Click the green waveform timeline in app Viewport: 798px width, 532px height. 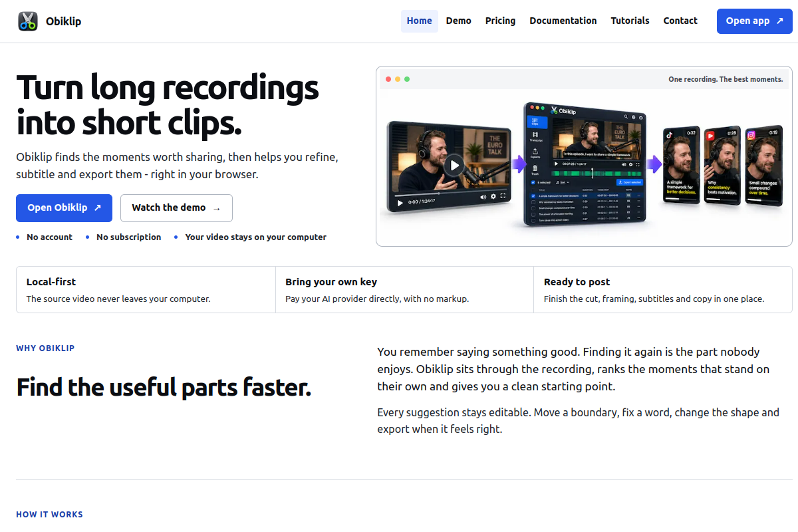tap(597, 174)
